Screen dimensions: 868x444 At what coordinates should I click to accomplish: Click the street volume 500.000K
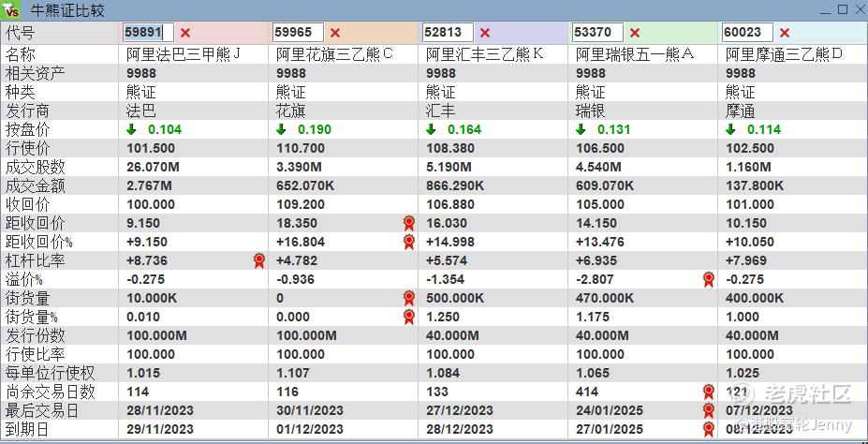click(454, 299)
